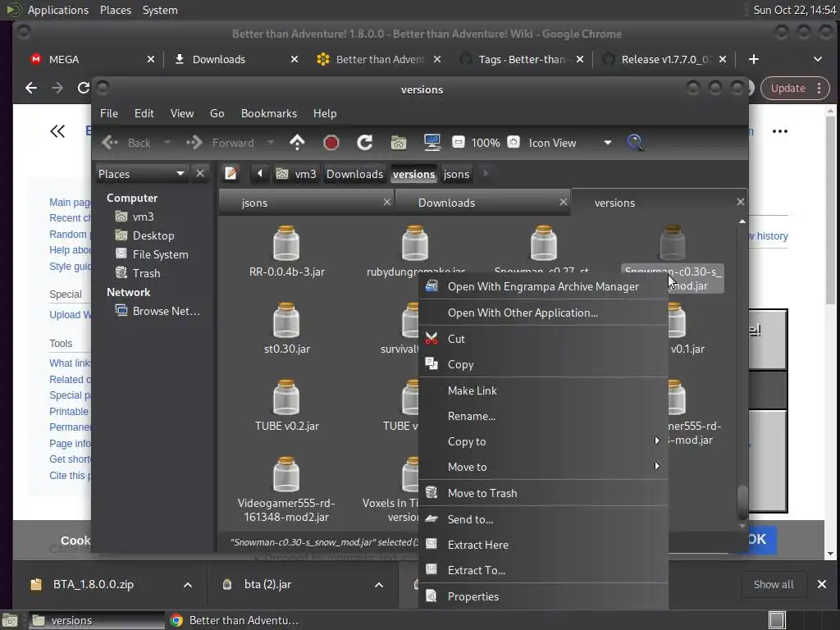Choose Open With Other Application
Image resolution: width=840 pixels, height=630 pixels.
pos(543,313)
